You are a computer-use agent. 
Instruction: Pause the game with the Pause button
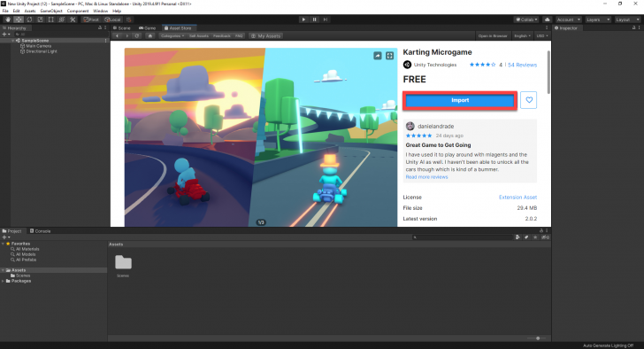pos(314,19)
